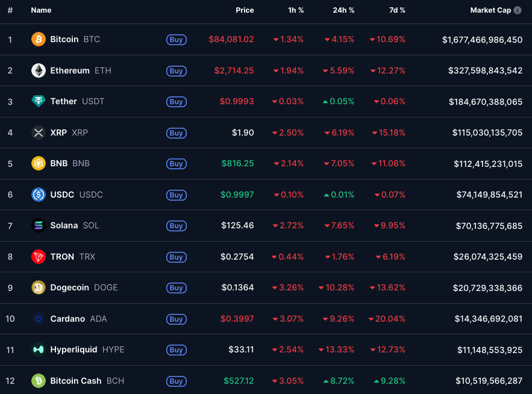The height and width of the screenshot is (394, 532).
Task: Click the Dogecoin shiba logo
Action: click(39, 287)
